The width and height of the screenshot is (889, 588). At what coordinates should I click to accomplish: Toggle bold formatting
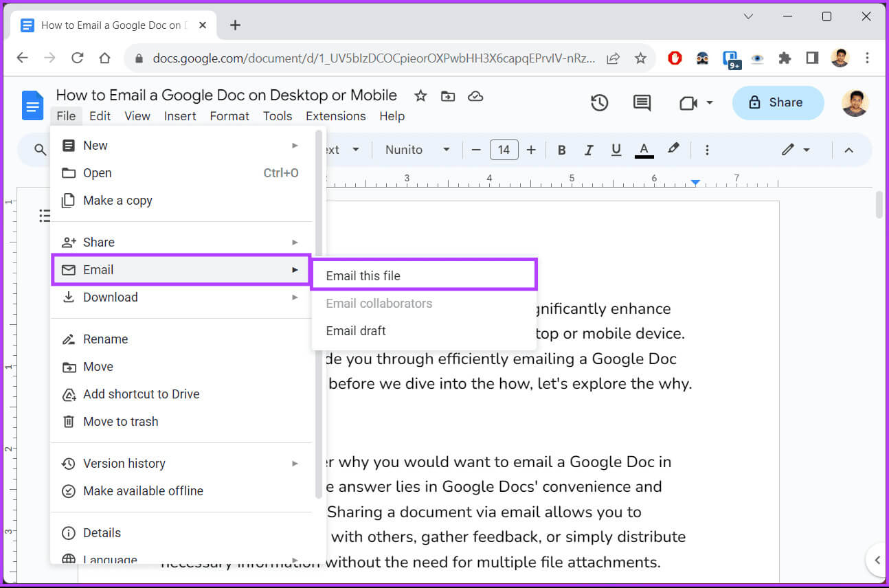coord(561,150)
